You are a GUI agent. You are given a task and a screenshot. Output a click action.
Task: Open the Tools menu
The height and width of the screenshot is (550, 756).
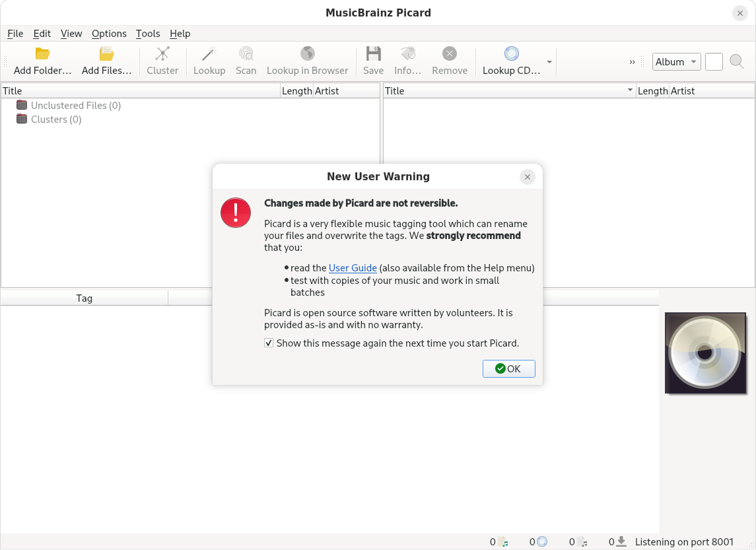click(148, 34)
